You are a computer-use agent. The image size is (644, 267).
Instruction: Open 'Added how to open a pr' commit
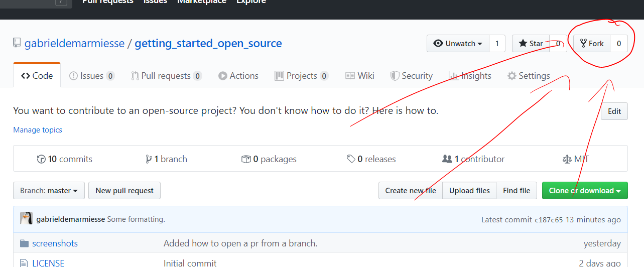click(240, 243)
